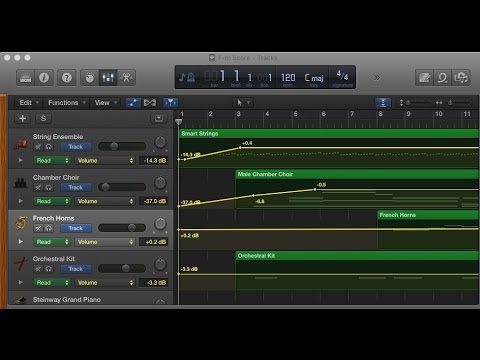480x360 pixels.
Task: Mute the Orchestral Kit track
Action: click(x=38, y=269)
